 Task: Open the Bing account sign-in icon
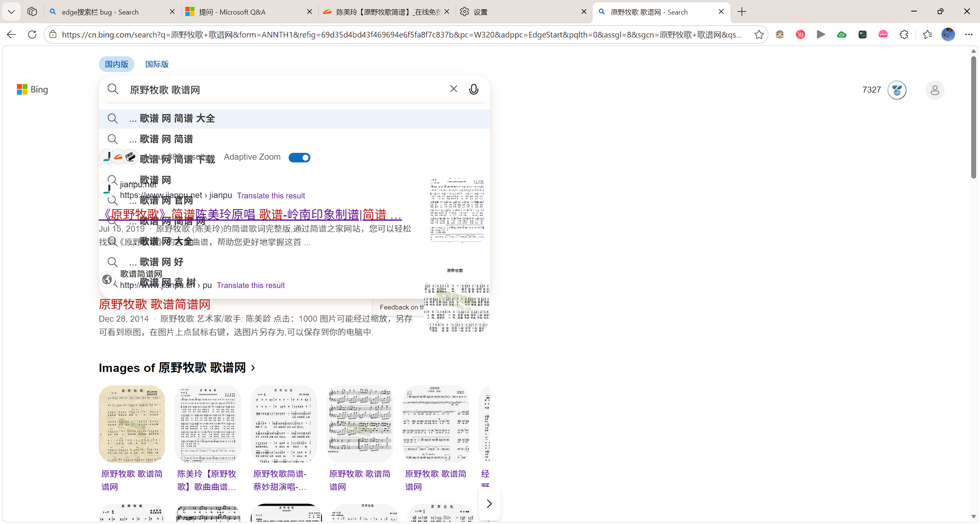(935, 90)
